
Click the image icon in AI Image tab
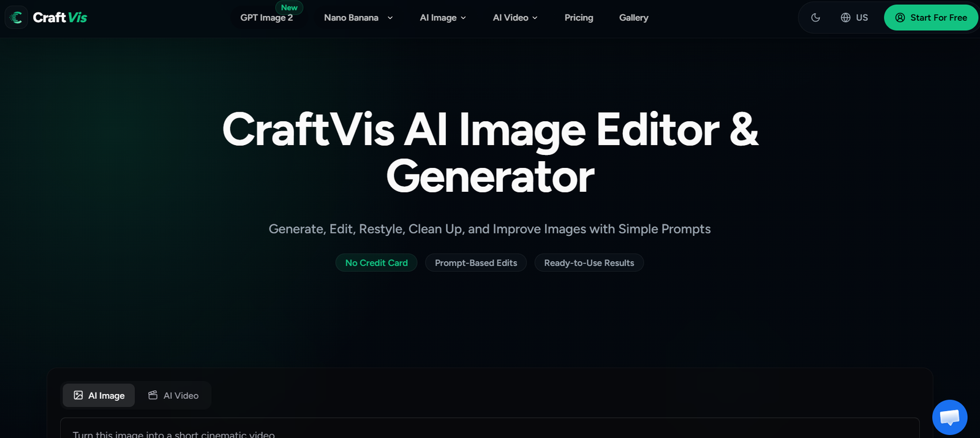(x=78, y=395)
